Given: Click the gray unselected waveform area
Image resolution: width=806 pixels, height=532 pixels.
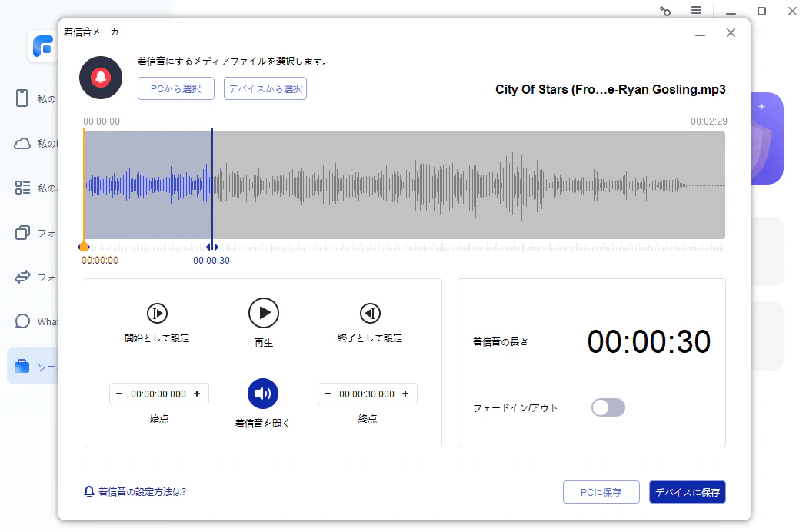Looking at the screenshot, I should coord(469,185).
